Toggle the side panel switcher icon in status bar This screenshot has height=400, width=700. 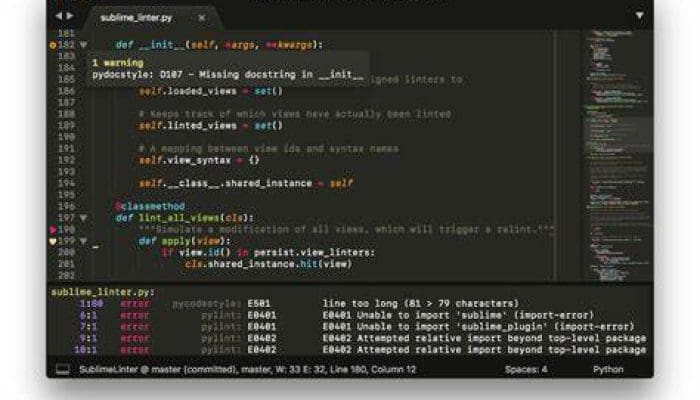pyautogui.click(x=62, y=369)
